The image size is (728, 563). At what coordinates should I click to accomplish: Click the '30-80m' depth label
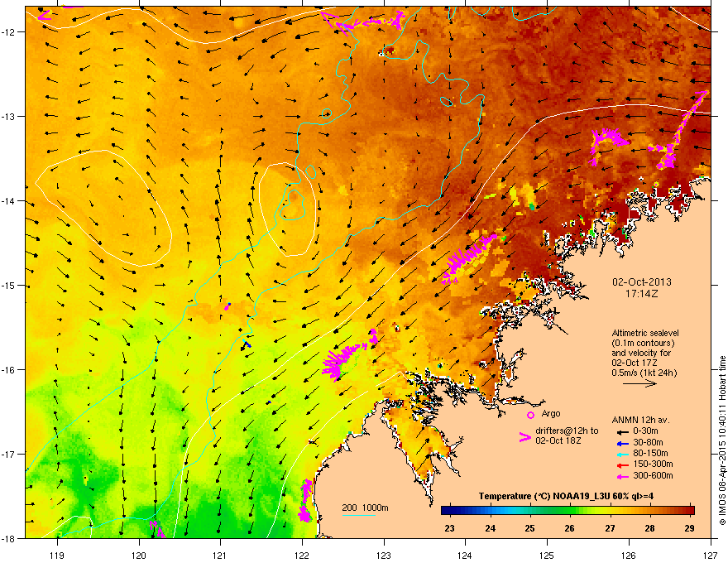(x=648, y=442)
